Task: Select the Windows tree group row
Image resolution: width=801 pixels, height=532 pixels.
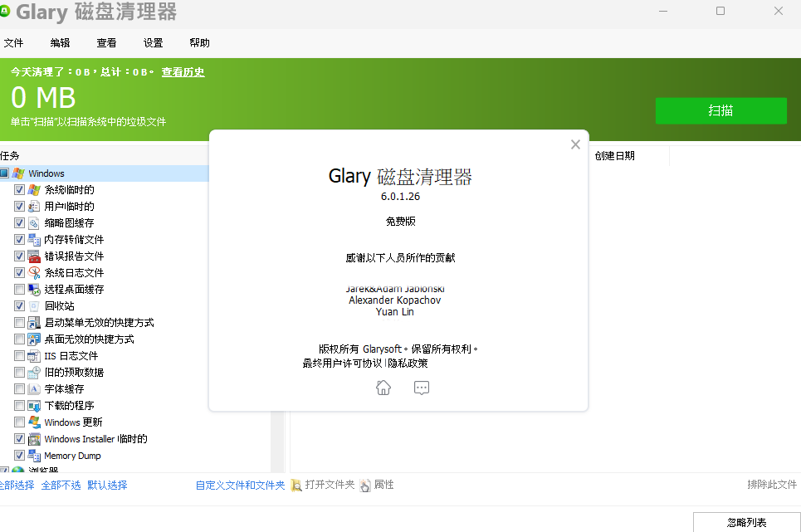Action: coord(105,173)
